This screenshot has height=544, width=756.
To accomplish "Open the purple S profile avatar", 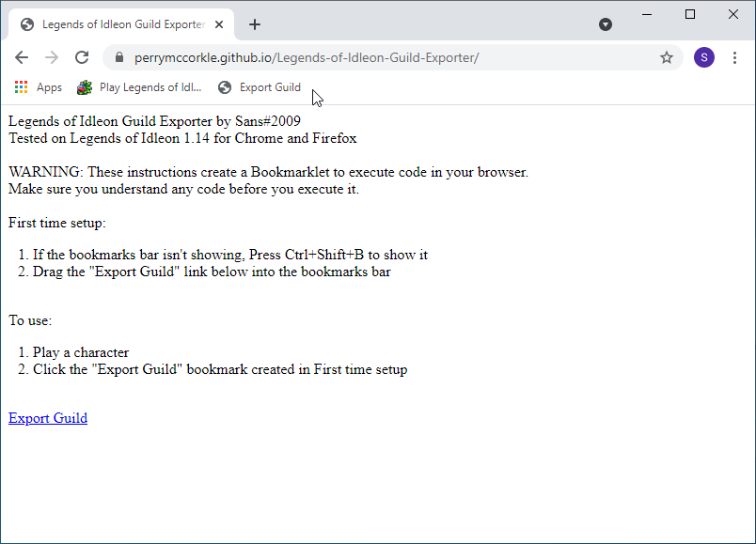I will click(x=704, y=58).
